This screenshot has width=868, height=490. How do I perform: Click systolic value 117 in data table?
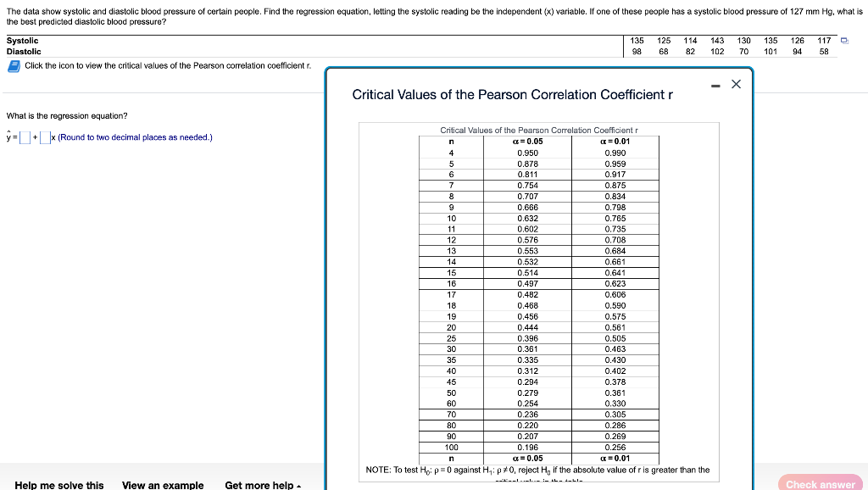pos(824,41)
